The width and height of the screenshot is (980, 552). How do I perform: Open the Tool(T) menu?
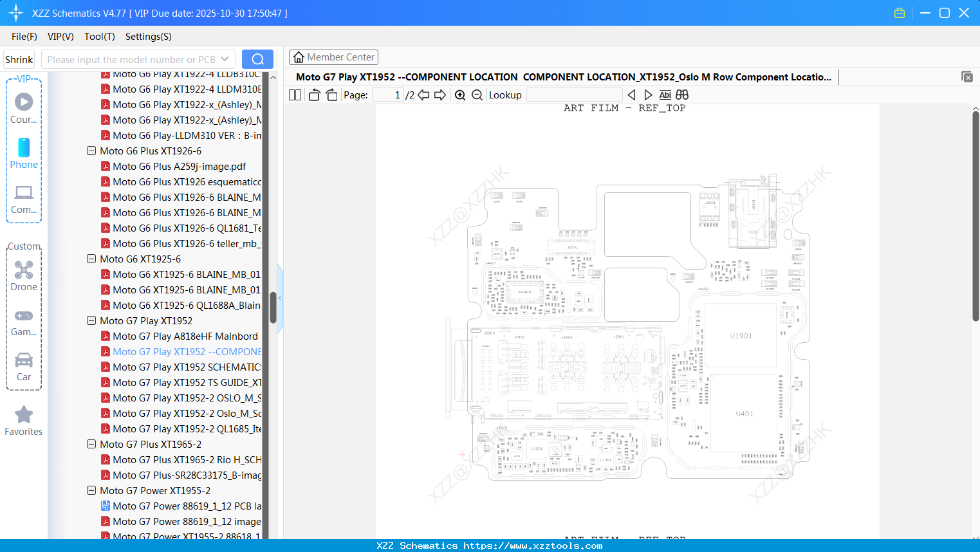99,37
